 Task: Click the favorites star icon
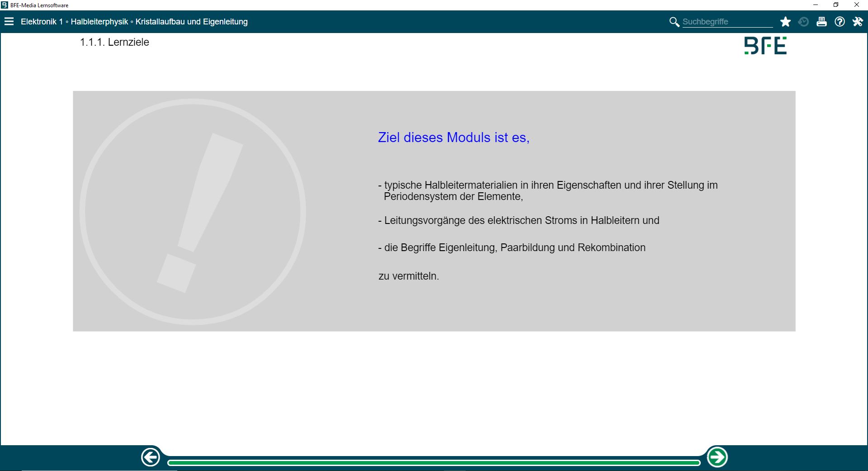785,22
